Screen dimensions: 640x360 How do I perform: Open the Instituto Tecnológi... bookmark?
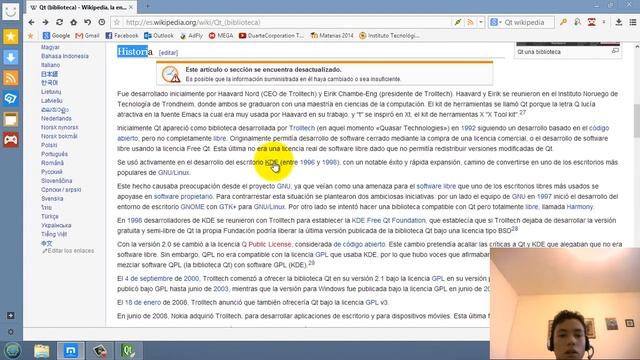pyautogui.click(x=389, y=36)
